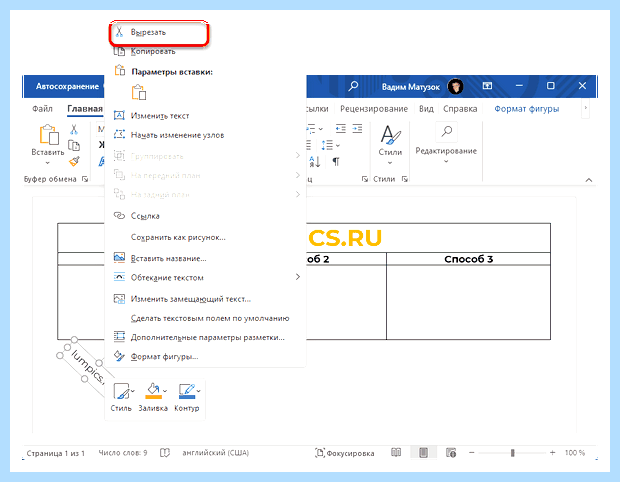Viewport: 620px width, 482px height.
Task: Switch to the Главная tab
Action: click(x=85, y=109)
